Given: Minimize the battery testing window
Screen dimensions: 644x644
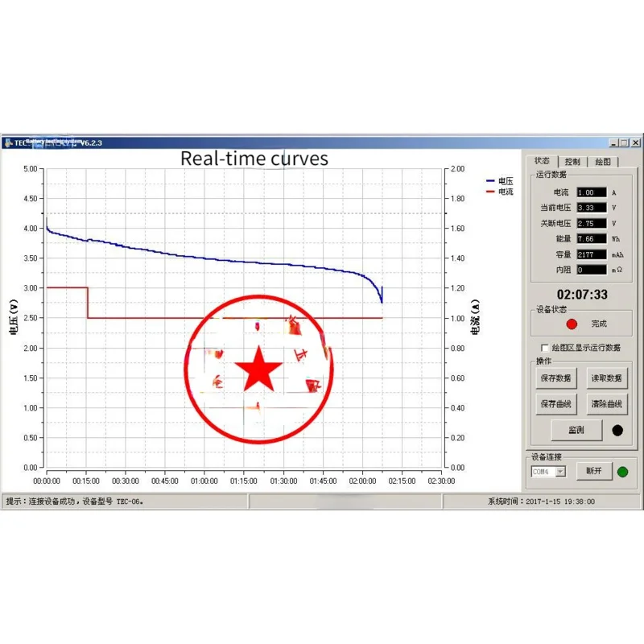Looking at the screenshot, I should click(x=614, y=143).
